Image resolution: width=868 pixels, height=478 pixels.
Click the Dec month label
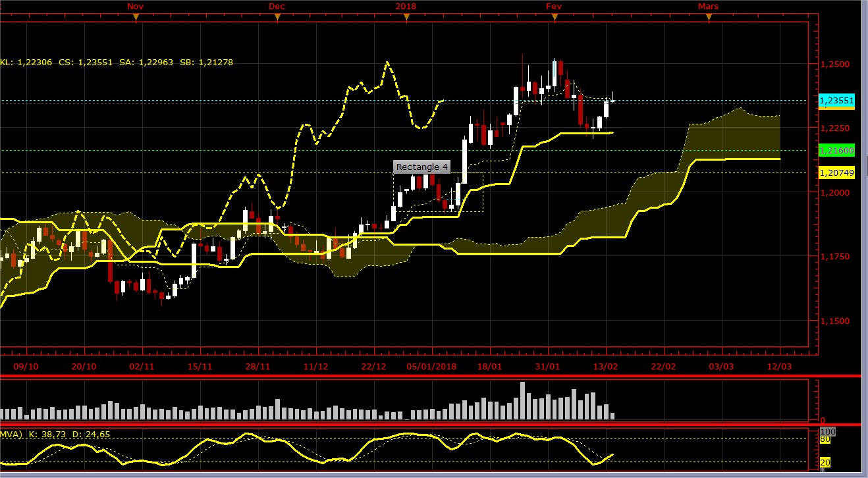click(x=277, y=6)
